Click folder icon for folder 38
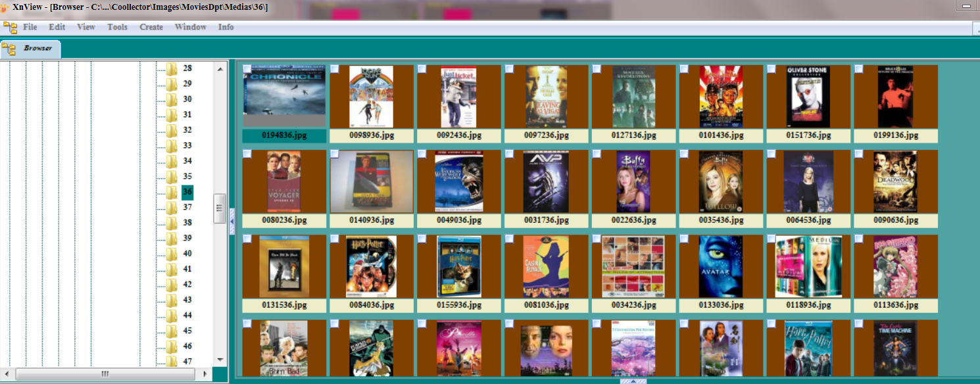This screenshot has width=980, height=384. tap(172, 223)
